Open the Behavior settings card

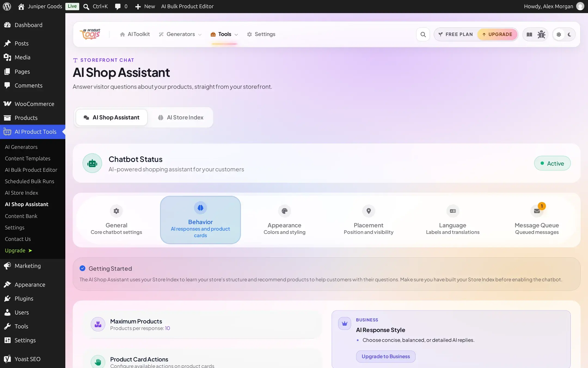pyautogui.click(x=200, y=220)
